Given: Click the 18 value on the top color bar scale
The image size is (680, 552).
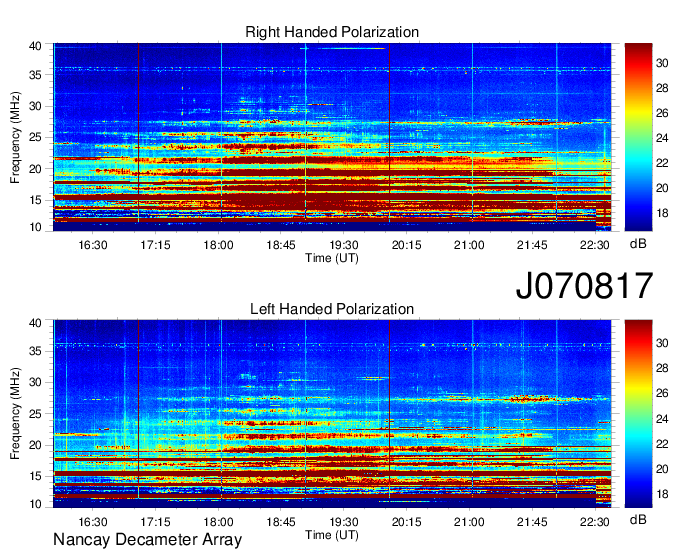Looking at the screenshot, I should [x=662, y=213].
